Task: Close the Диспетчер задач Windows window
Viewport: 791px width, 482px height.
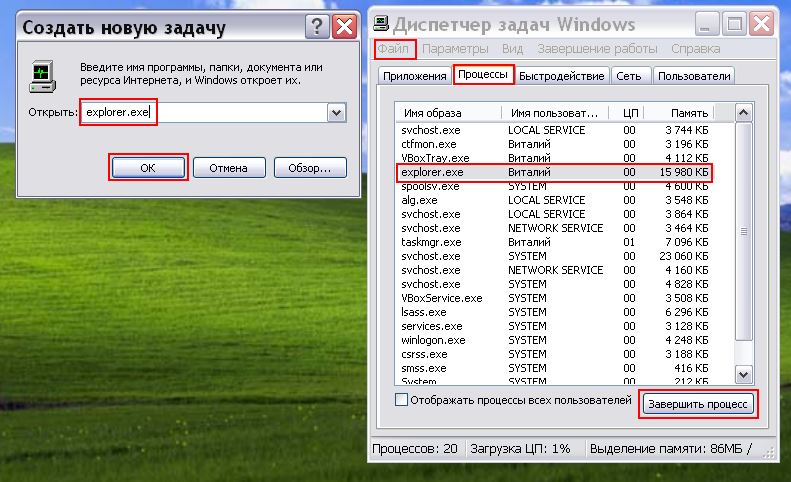Action: pos(761,24)
